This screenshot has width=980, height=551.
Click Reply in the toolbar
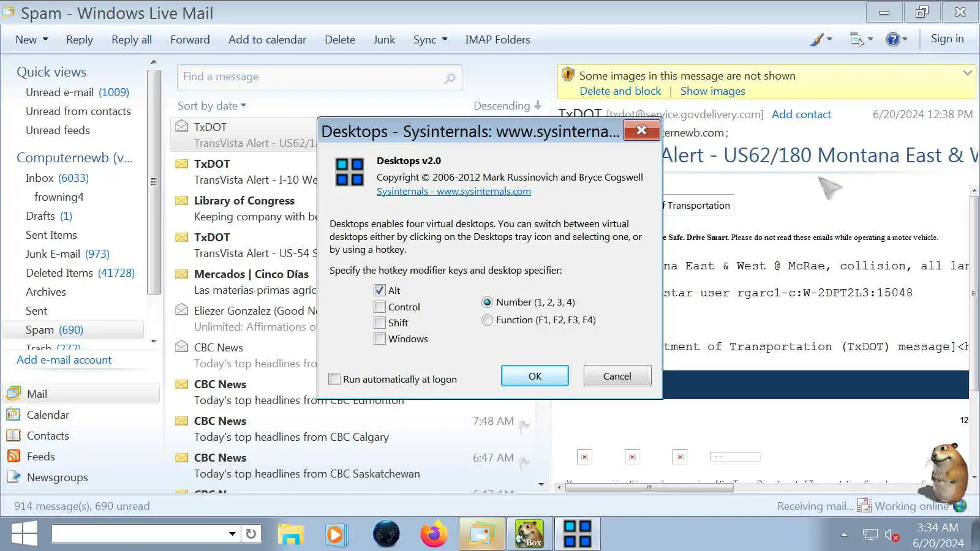80,40
